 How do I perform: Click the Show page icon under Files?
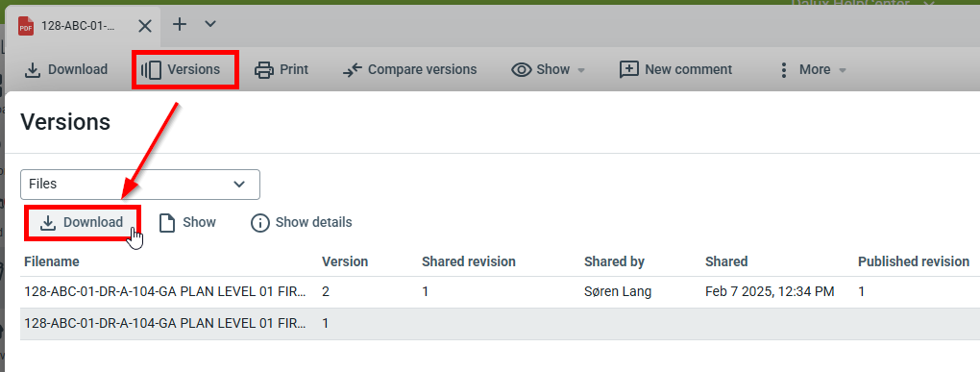click(x=166, y=223)
